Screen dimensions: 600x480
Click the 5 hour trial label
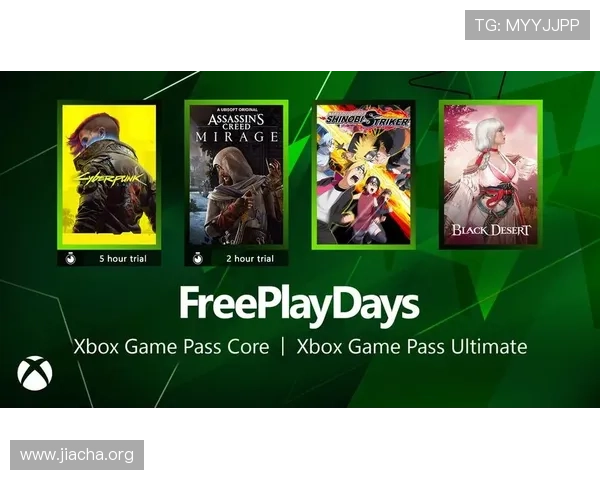pos(123,259)
